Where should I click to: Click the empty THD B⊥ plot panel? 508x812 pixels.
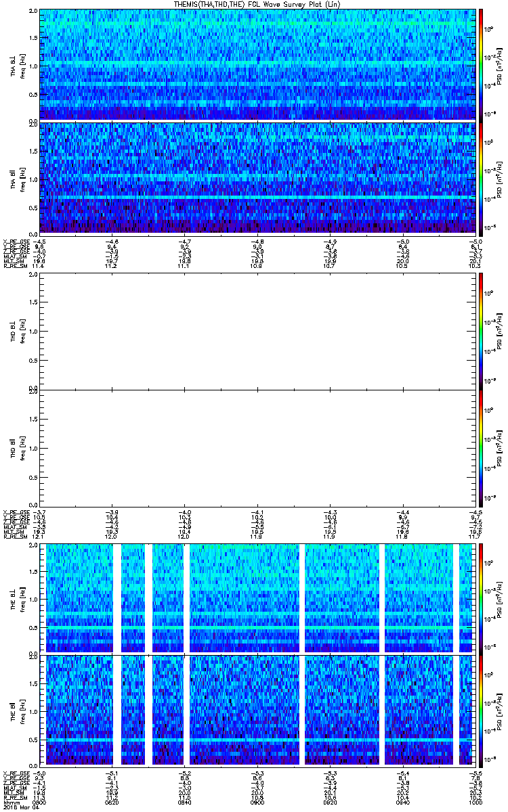[x=257, y=332]
